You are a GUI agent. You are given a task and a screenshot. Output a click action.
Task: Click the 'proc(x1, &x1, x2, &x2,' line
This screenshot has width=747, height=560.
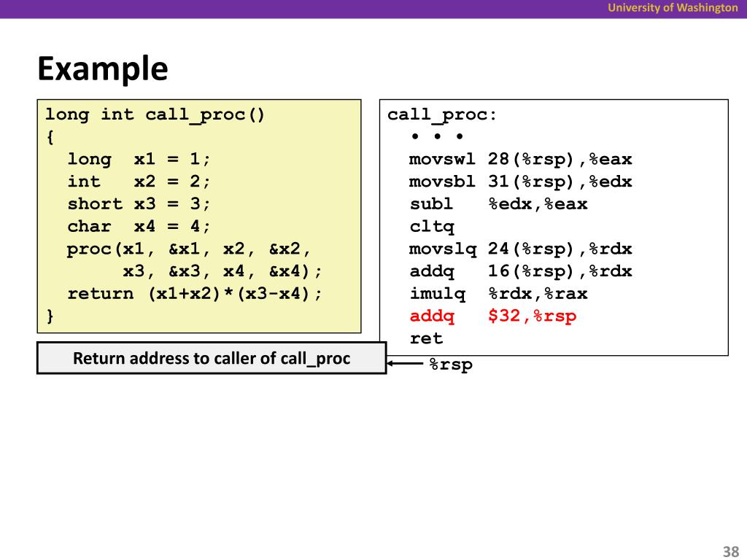tap(189, 249)
